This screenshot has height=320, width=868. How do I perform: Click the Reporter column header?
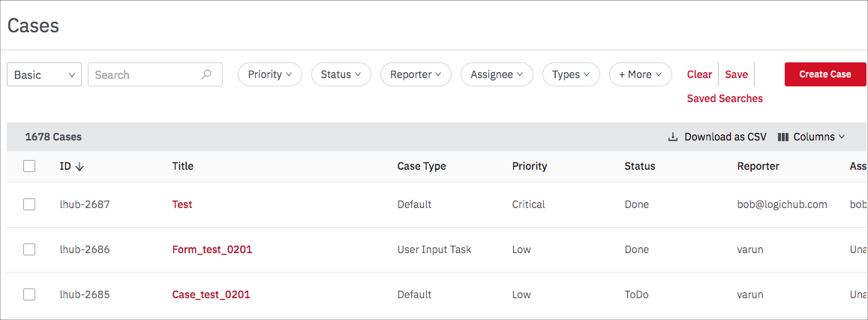(758, 166)
